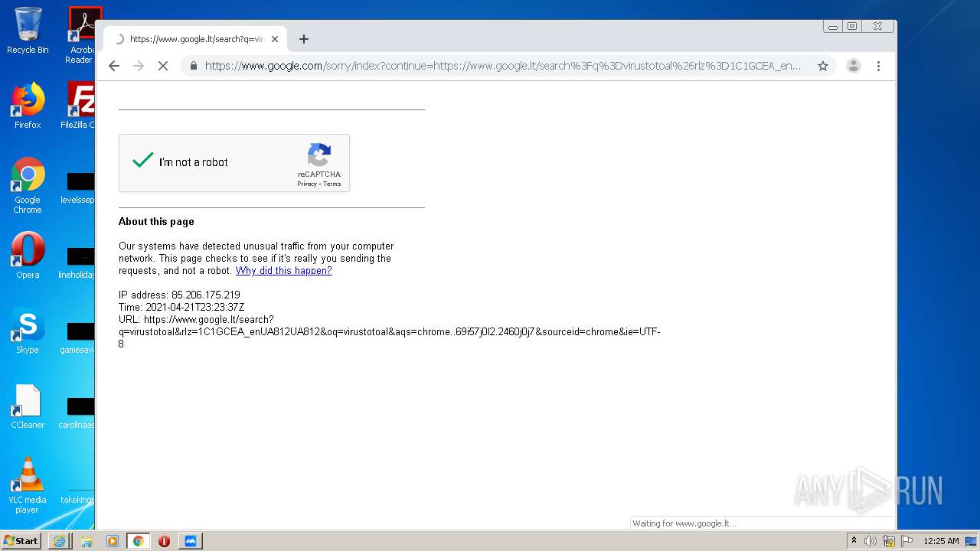Open the network tray icon

coord(889,541)
